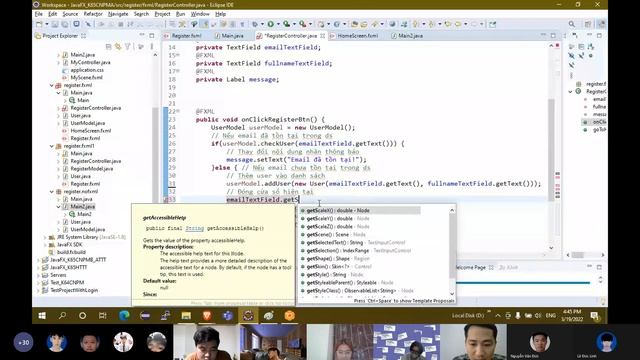Click the Run External Tools icon

point(302,24)
